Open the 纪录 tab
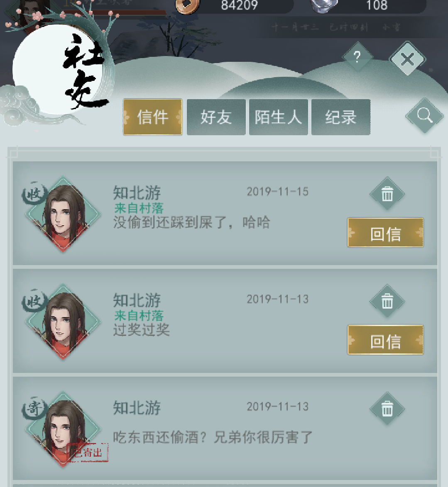The width and height of the screenshot is (448, 487). pyautogui.click(x=341, y=117)
